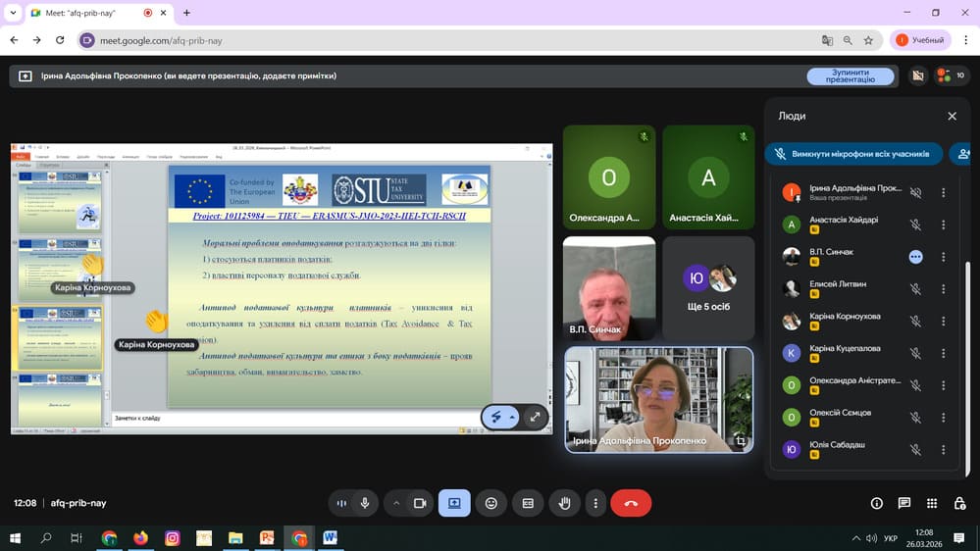This screenshot has height=551, width=980.
Task: Open meeting details info icon
Action: (876, 503)
